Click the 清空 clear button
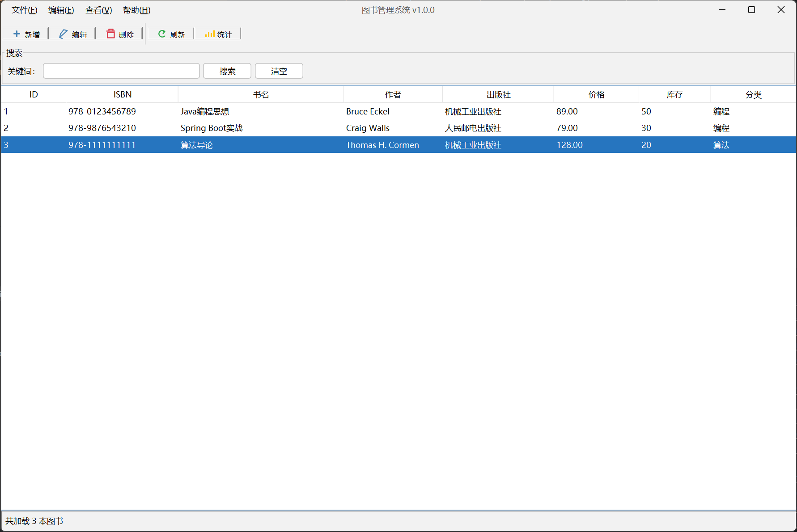Image resolution: width=797 pixels, height=532 pixels. coord(279,71)
